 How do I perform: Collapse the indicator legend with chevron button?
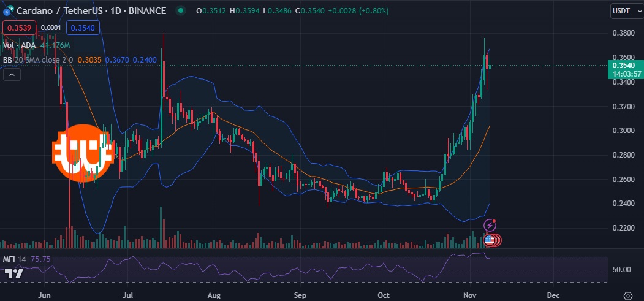coord(12,74)
